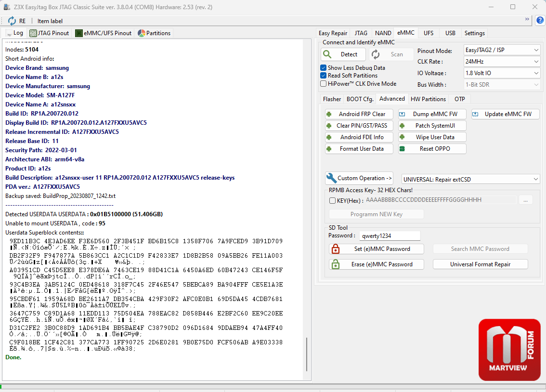
Task: Click the Set (e)MMC Password button label
Action: [382, 249]
